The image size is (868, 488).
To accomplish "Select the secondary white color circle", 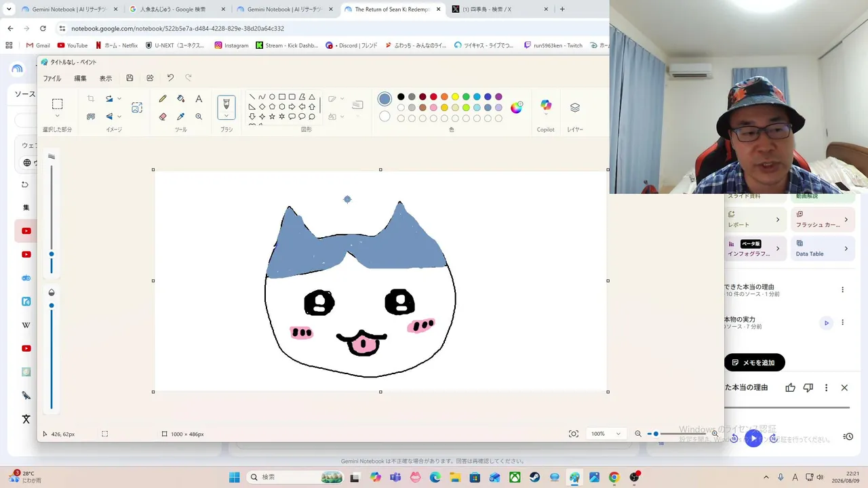I will click(384, 117).
